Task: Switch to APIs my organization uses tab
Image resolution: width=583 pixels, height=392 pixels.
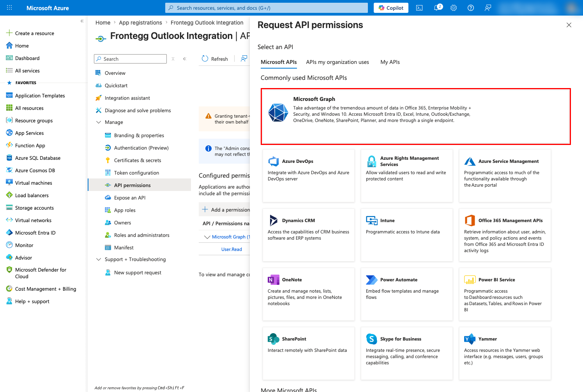Action: tap(337, 62)
